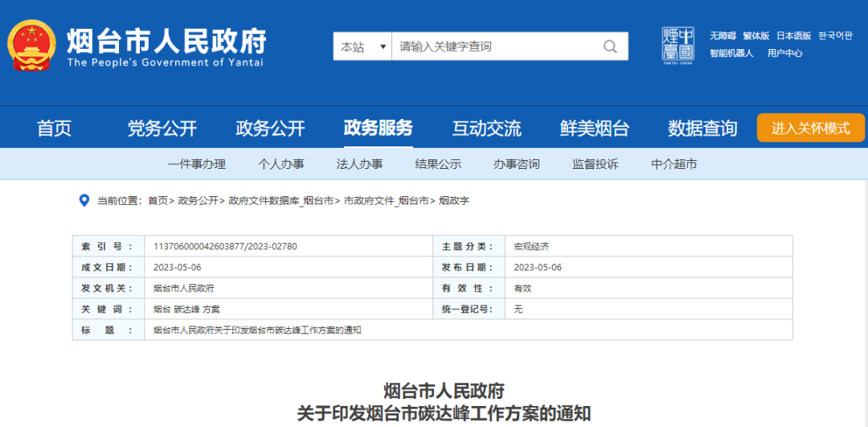Go to 鲜美烟台 section
Viewport: 868px width, 427px height.
(x=595, y=128)
